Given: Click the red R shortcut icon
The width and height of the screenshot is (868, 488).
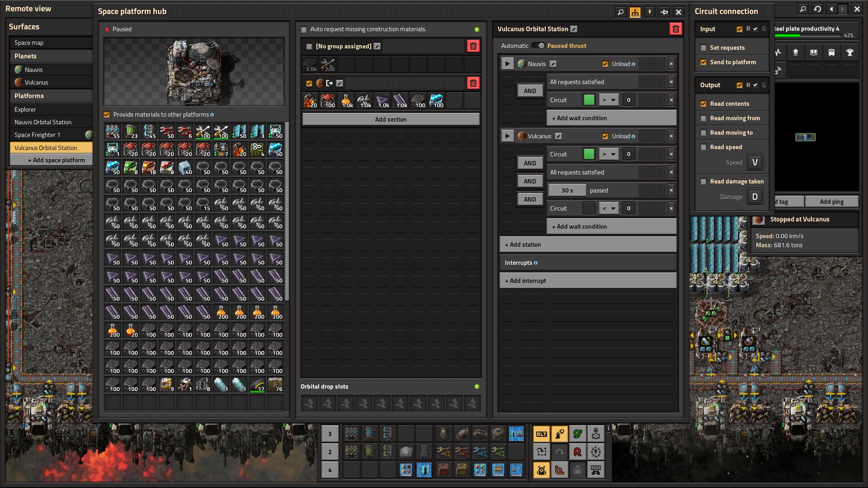Looking at the screenshot, I should click(577, 452).
